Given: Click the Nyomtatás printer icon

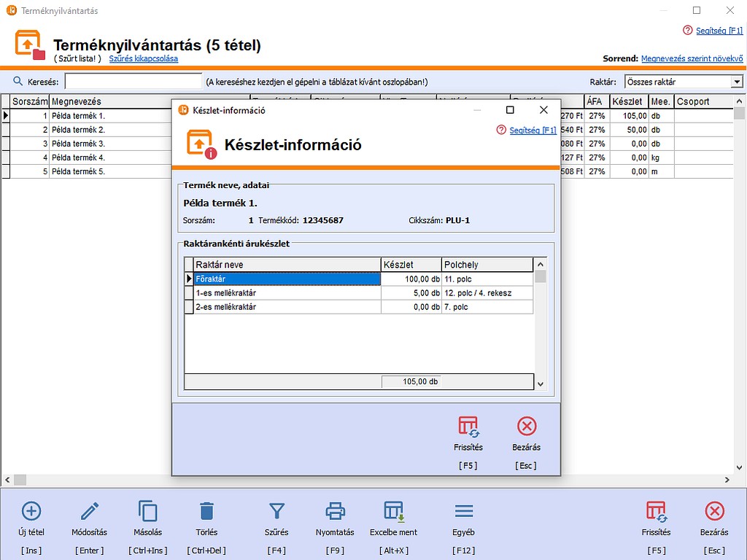Looking at the screenshot, I should point(335,510).
